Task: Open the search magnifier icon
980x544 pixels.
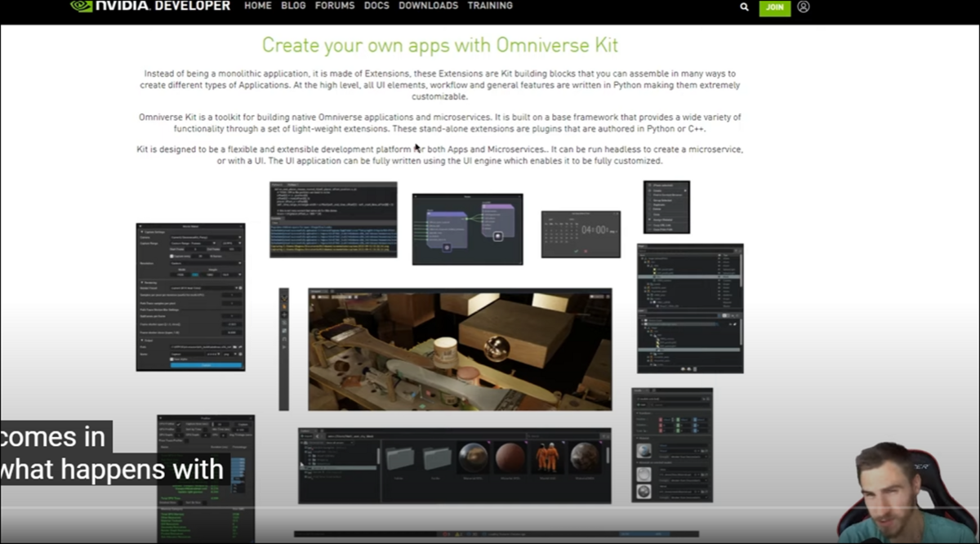Action: 744,7
